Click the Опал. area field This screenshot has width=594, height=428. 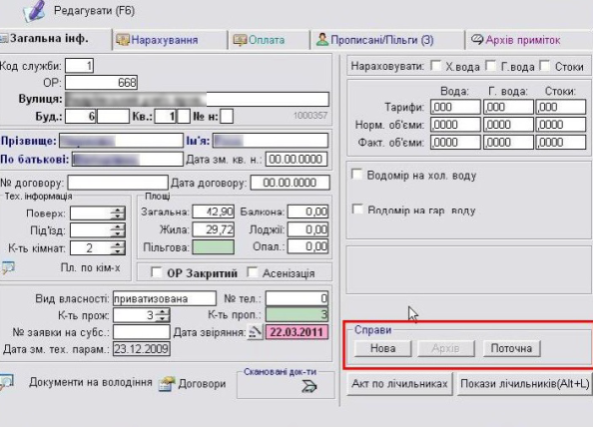(x=308, y=247)
